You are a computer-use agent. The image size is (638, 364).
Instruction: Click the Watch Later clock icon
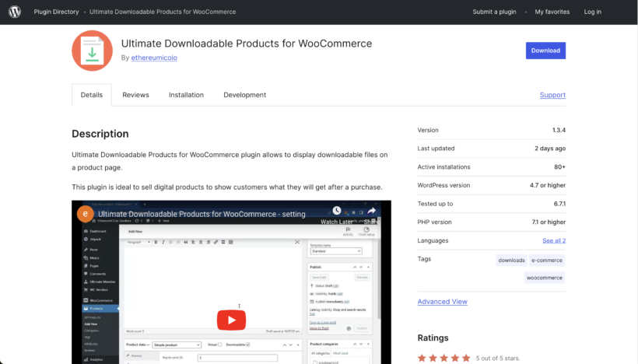coord(336,210)
